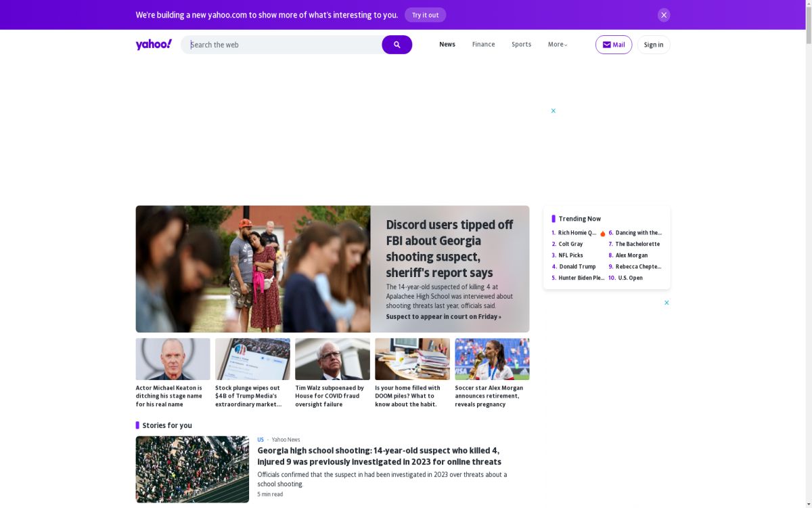Open DOOM piles desk photo thumbnail

(x=412, y=359)
